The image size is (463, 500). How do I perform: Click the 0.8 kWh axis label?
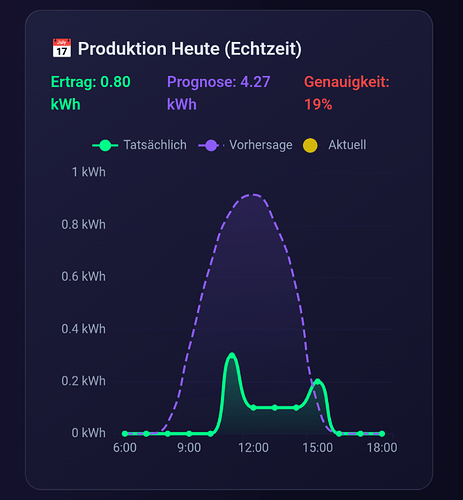[83, 224]
